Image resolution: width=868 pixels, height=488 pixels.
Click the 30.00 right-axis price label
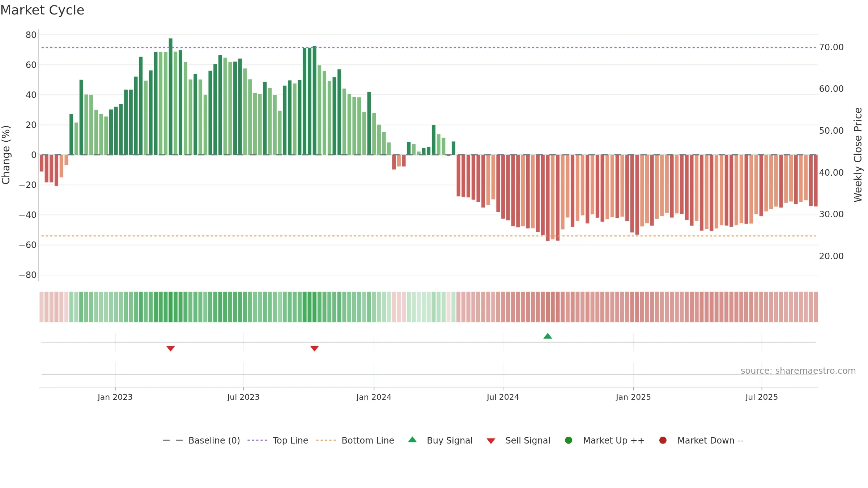(831, 214)
